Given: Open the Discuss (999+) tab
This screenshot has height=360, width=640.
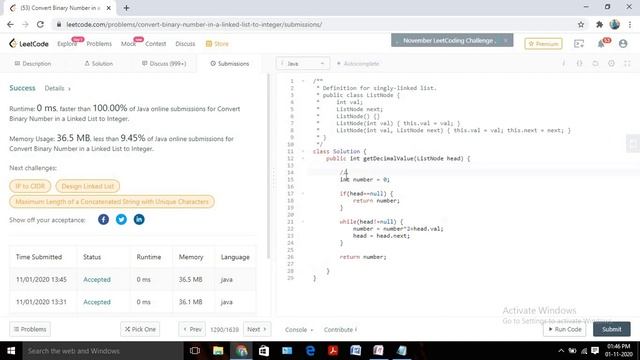Looking at the screenshot, I should [x=164, y=64].
